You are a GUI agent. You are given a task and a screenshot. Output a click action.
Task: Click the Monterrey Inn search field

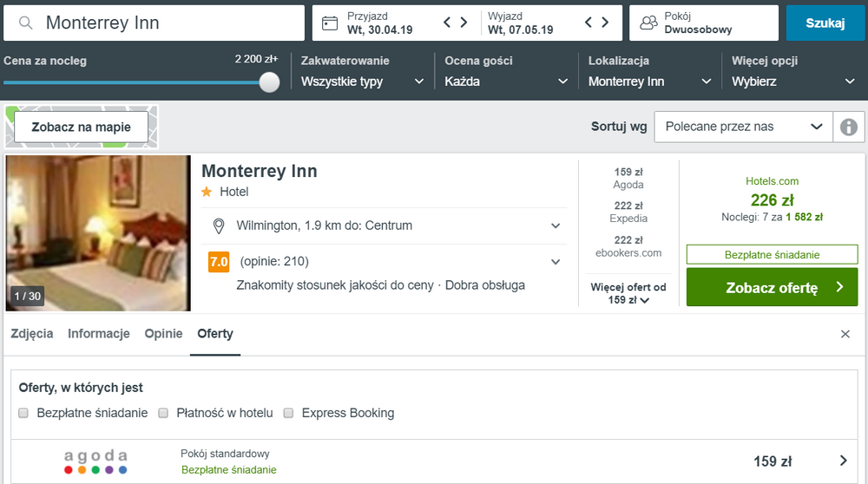click(154, 23)
